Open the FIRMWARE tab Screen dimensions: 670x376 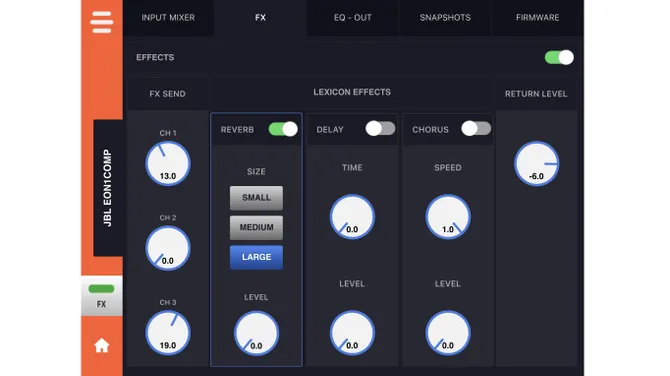[537, 18]
